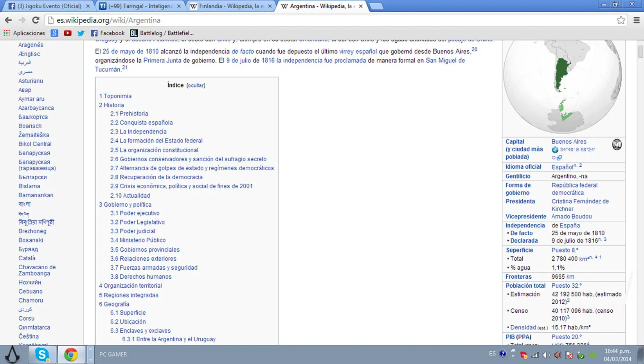Hide the Índice with the ocultar link

click(196, 85)
